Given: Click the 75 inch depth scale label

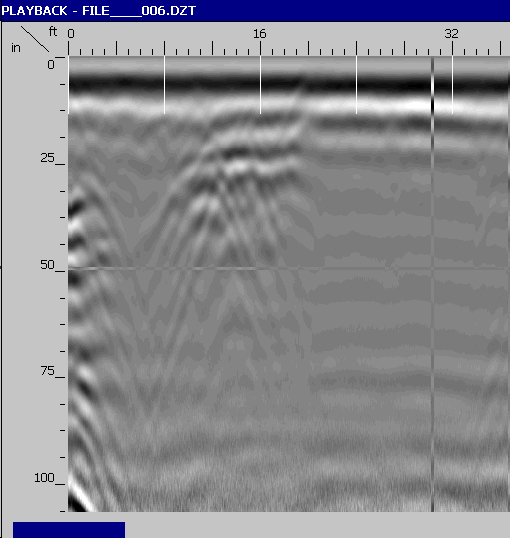Looking at the screenshot, I should point(47,371).
